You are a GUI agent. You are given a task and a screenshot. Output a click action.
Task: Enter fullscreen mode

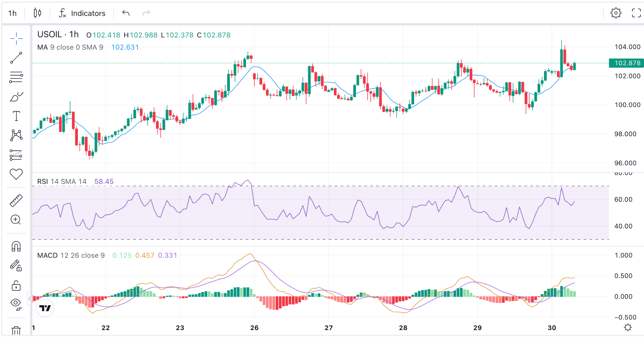pos(636,13)
